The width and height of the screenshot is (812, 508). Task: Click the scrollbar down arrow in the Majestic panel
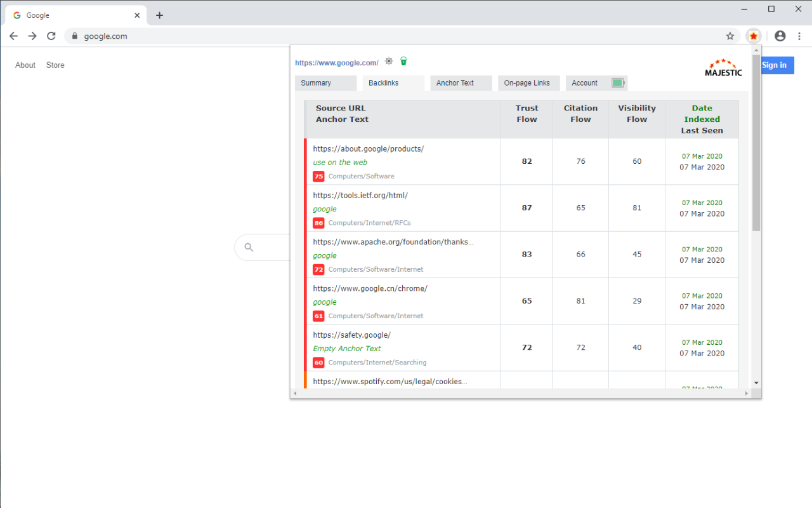pos(756,383)
